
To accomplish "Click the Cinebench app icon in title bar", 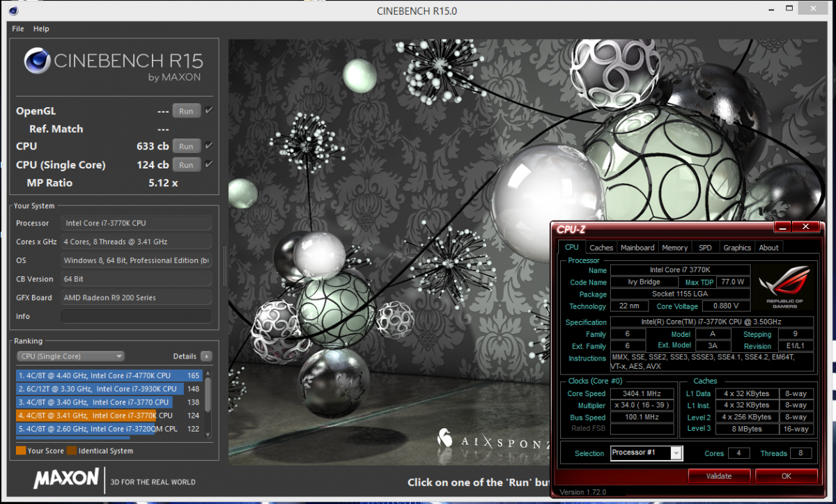I will [12, 11].
